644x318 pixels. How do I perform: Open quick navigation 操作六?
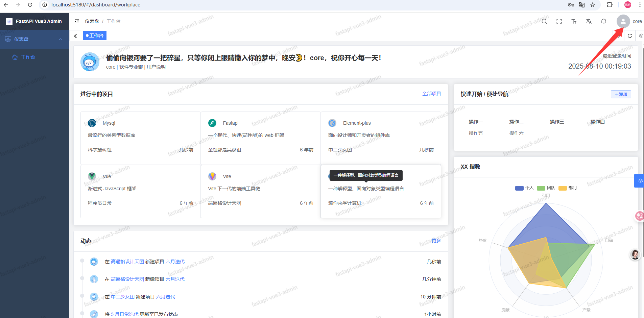coord(517,133)
